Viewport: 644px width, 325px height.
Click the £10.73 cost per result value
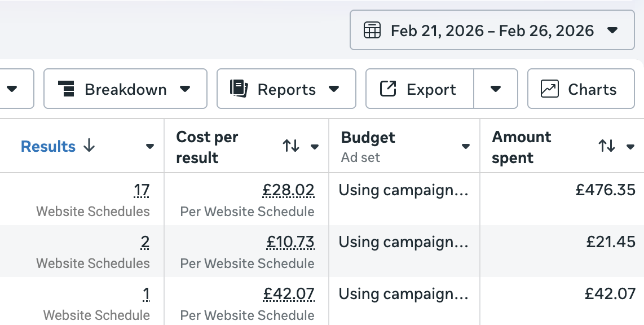coord(290,242)
